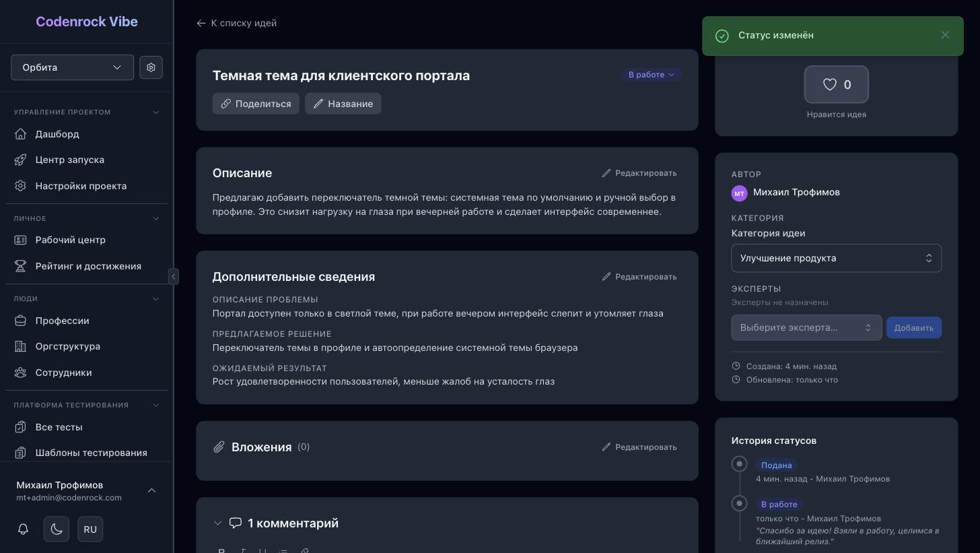This screenshot has width=980, height=553.
Task: Expand the Михаил Трофимов user menu
Action: point(151,490)
